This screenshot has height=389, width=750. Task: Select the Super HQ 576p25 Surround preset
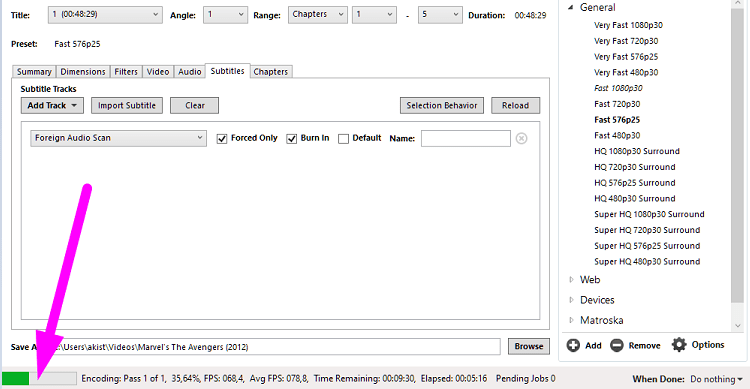[647, 246]
